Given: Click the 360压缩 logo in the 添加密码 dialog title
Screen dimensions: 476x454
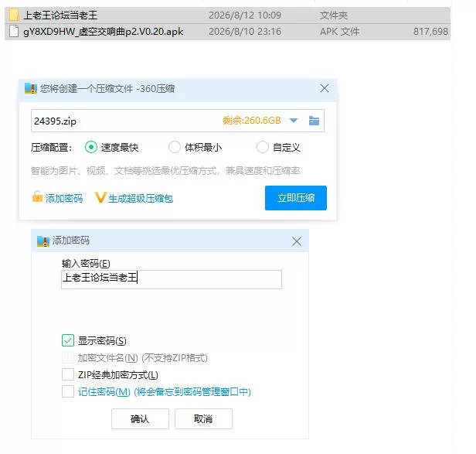Looking at the screenshot, I should (x=43, y=241).
